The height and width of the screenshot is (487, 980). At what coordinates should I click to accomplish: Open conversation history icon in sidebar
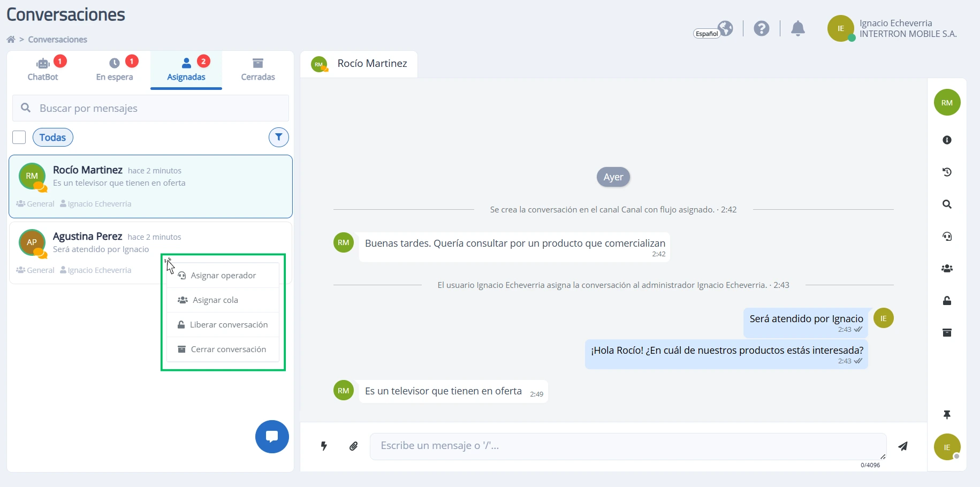tap(947, 172)
